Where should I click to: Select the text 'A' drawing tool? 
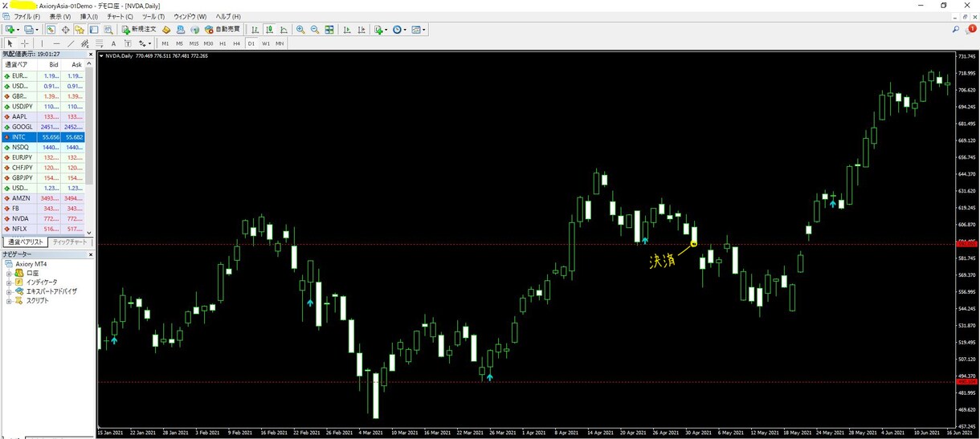coord(113,43)
